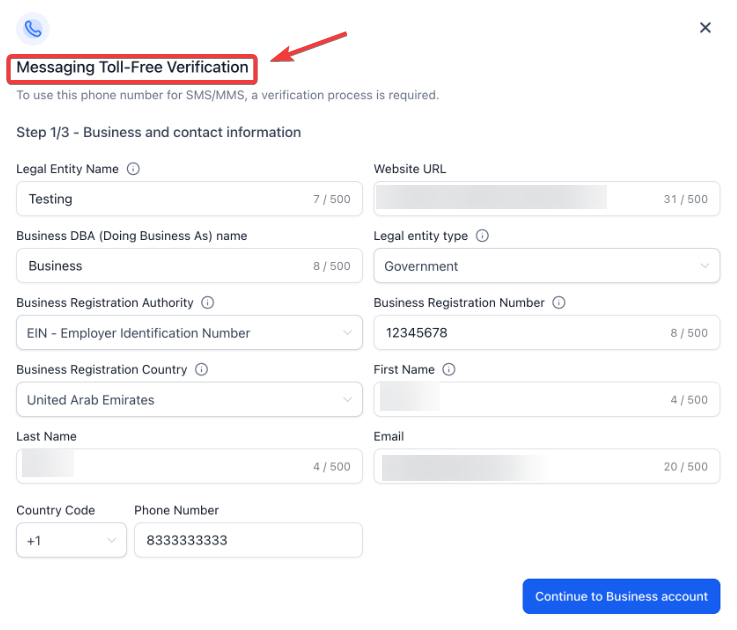Screen dimensions: 737x630
Task: Click the Phone Number input field
Action: 248,540
